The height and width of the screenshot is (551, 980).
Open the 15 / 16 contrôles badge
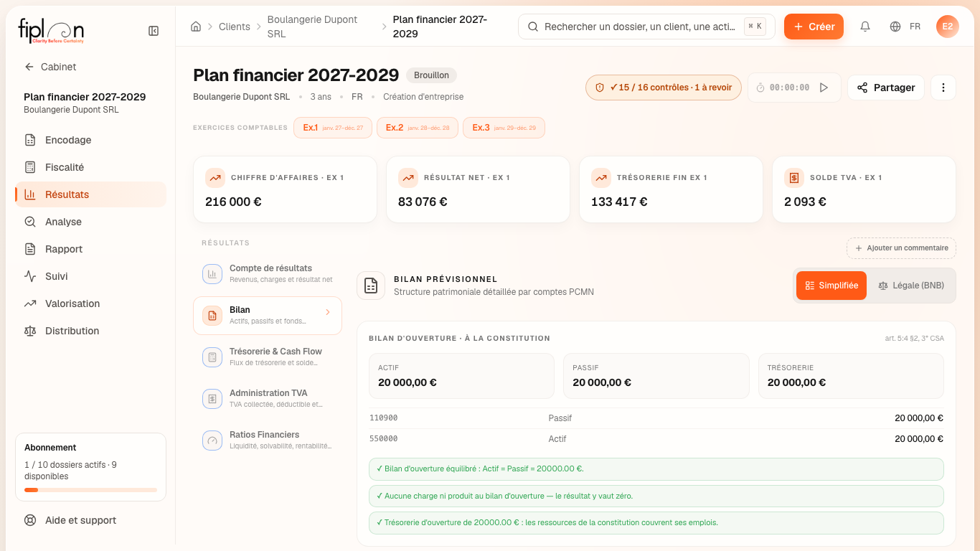[664, 88]
